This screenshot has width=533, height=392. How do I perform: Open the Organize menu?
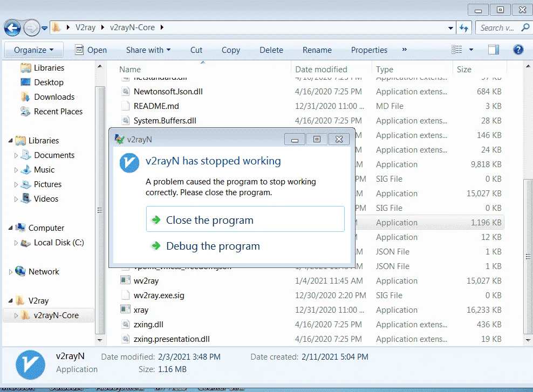coord(33,50)
